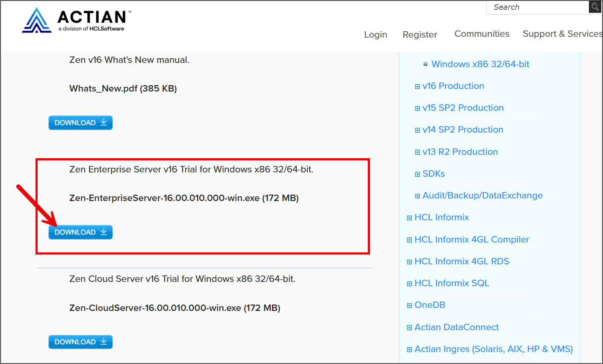Open v13 R2 Production link

click(x=460, y=152)
